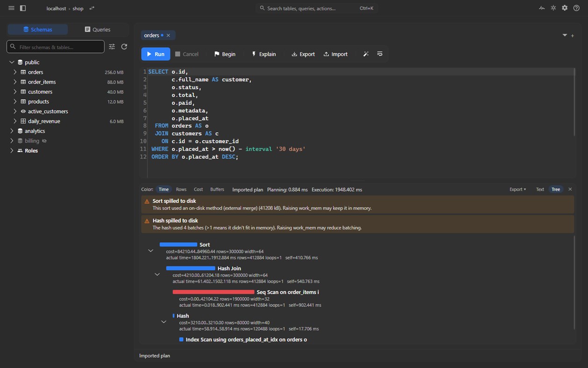588x368 pixels.
Task: Close the orders query tab
Action: [168, 36]
